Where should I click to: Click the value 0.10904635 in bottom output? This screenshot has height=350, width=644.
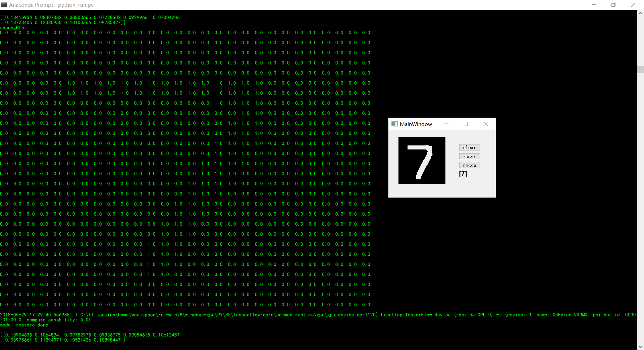18,335
